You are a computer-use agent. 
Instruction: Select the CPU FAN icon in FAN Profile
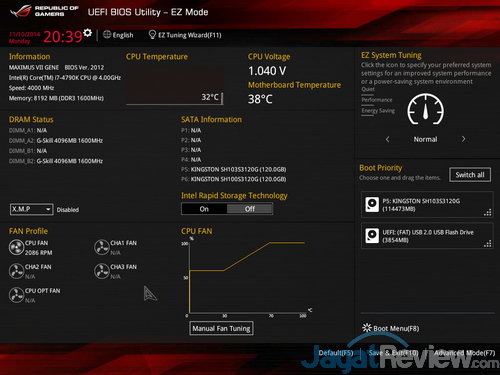coord(16,247)
